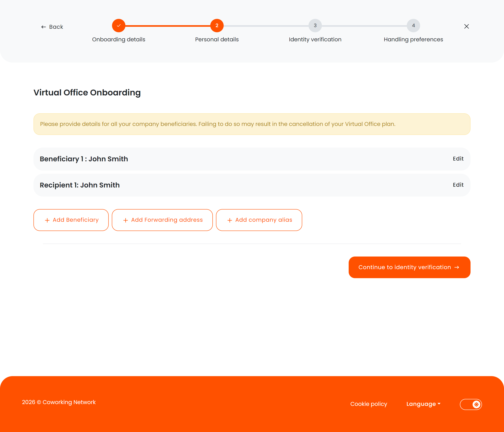
Task: Open the Cookie policy link
Action: [369, 404]
